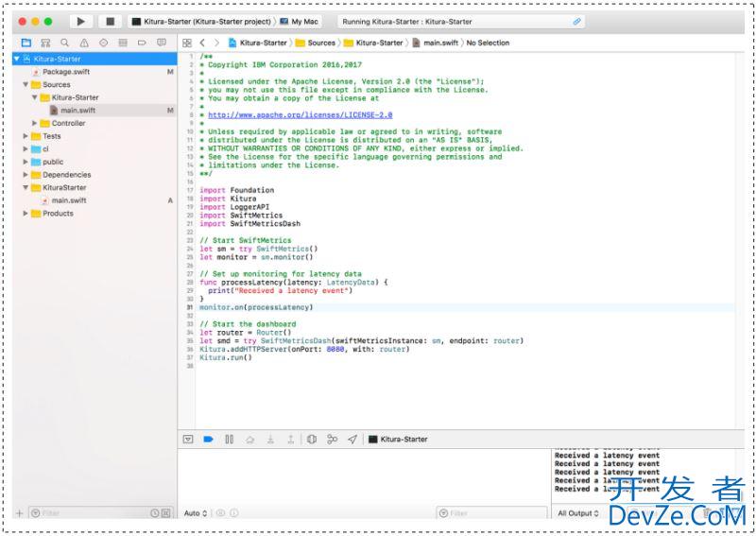Image resolution: width=756 pixels, height=536 pixels.
Task: Click main.swift in the jump bar
Action: point(436,43)
